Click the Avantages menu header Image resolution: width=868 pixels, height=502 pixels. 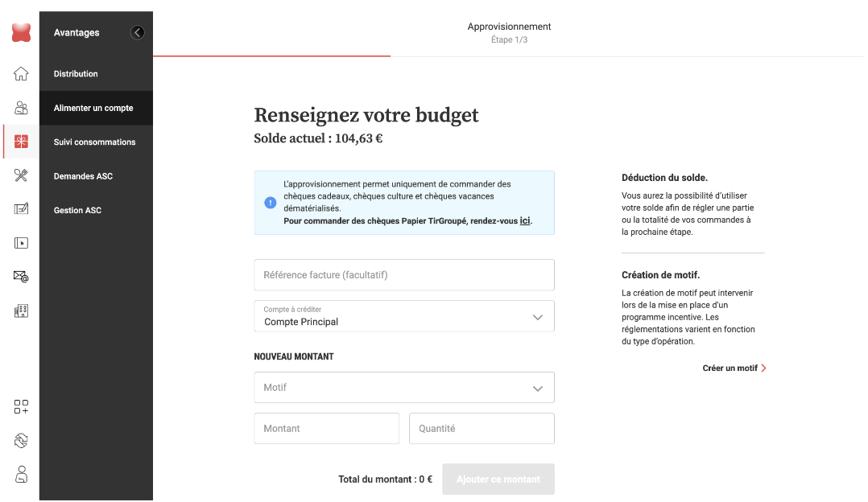76,33
